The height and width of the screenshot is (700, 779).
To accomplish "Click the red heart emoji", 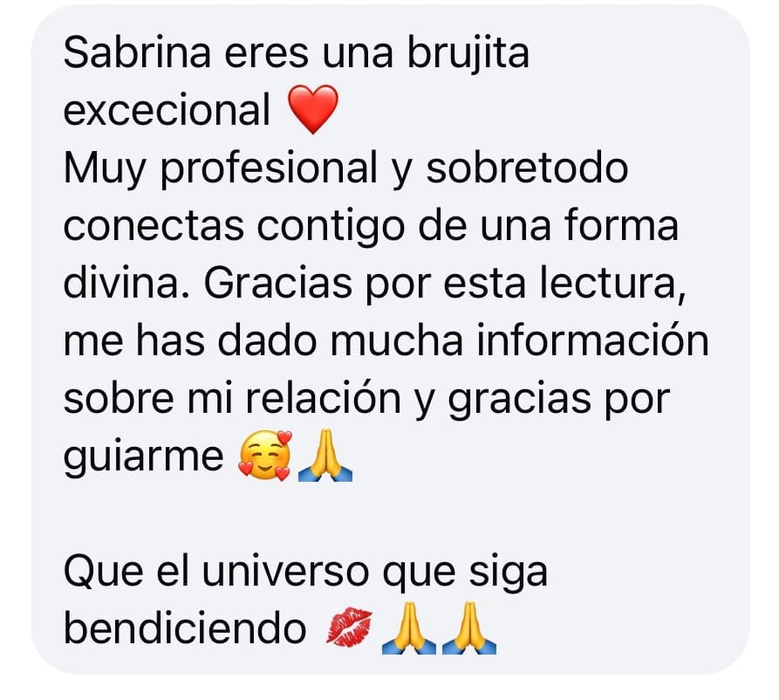I will 313,109.
